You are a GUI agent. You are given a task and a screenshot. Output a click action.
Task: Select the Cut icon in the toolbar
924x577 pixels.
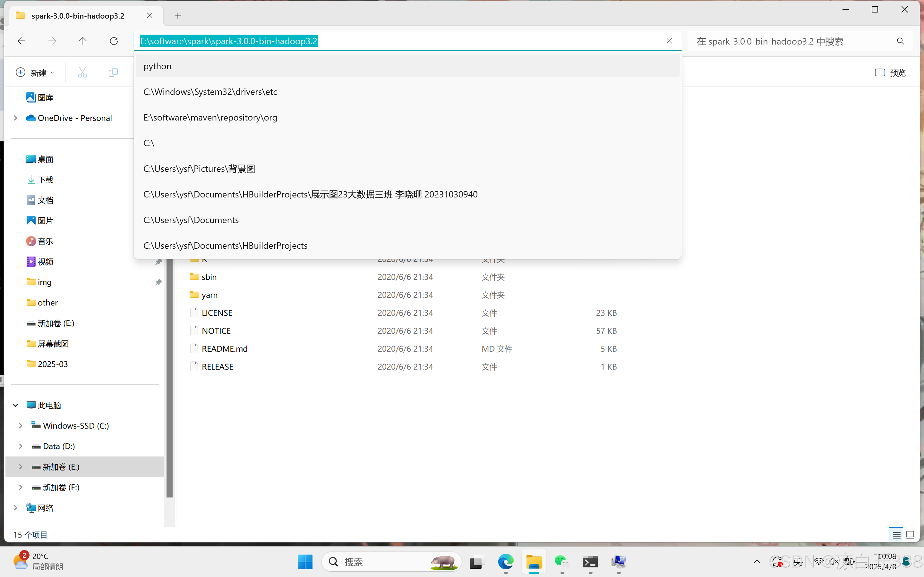point(82,72)
